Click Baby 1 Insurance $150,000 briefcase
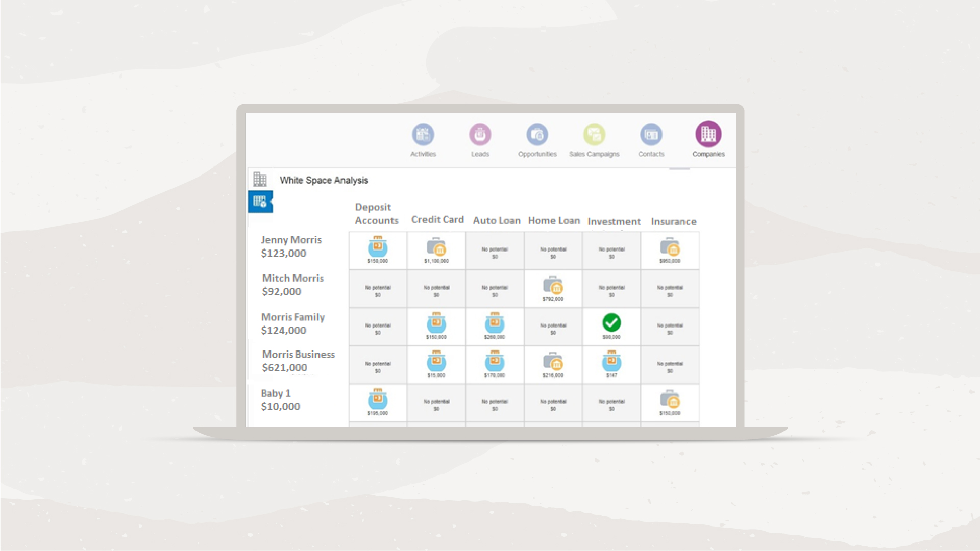 coord(670,400)
